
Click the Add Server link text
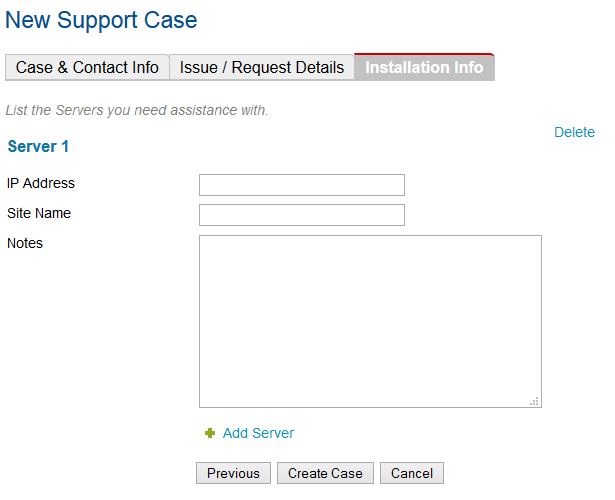258,433
